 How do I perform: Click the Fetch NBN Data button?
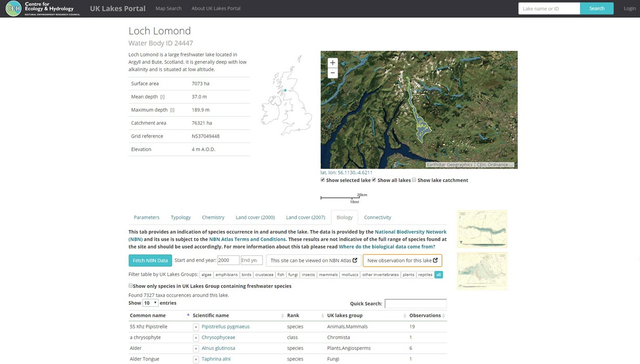[150, 261]
